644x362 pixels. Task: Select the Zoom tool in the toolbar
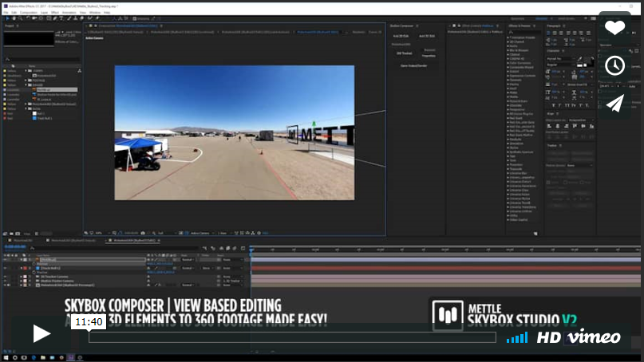pyautogui.click(x=21, y=18)
